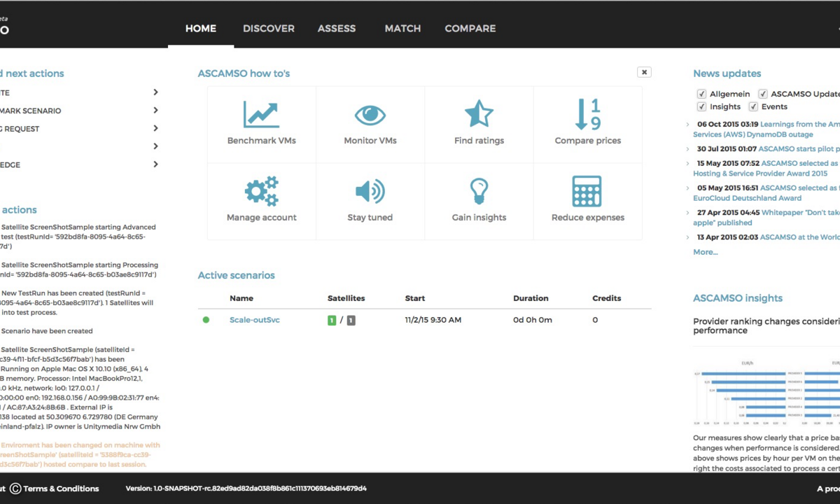Switch to the COMPARE tab
Viewport: 840px width, 504px height.
coord(470,29)
